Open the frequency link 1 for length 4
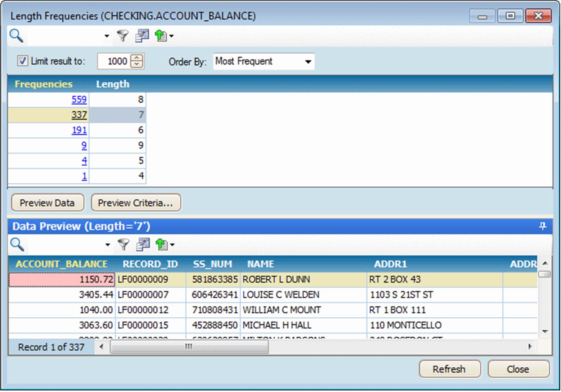561x392 pixels. 84,176
